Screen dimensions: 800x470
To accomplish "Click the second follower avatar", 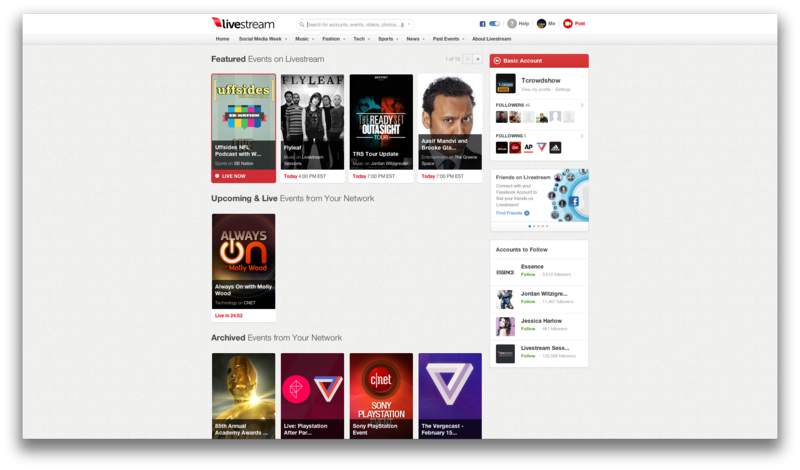I will click(515, 117).
